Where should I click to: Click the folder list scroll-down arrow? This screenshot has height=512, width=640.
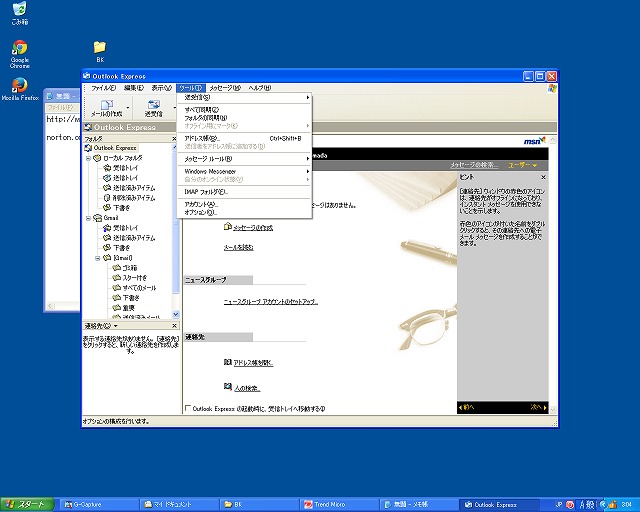coord(176,314)
